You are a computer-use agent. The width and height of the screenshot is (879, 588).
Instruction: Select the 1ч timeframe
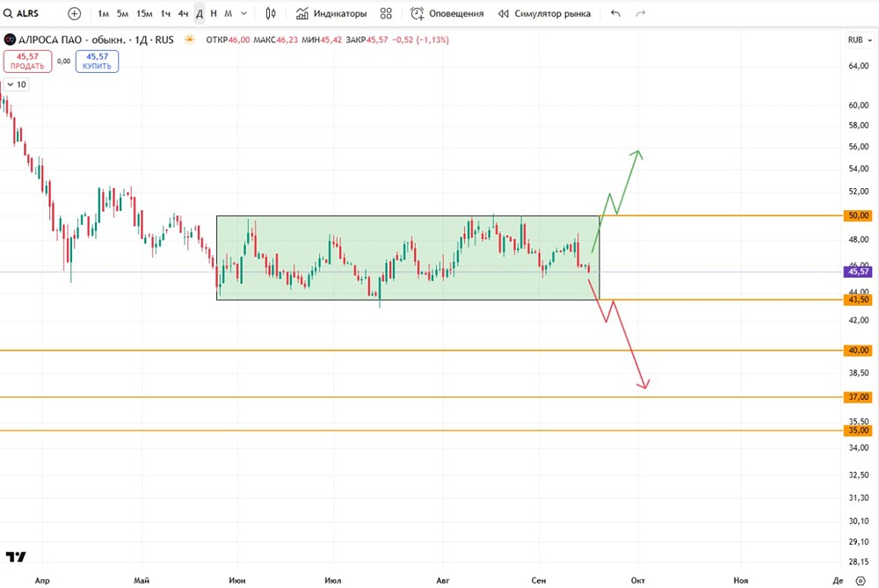click(x=165, y=13)
